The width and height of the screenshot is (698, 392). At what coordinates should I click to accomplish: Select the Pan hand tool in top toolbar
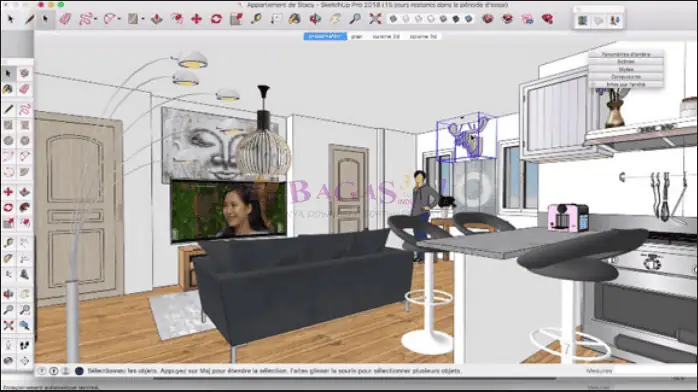coord(335,19)
